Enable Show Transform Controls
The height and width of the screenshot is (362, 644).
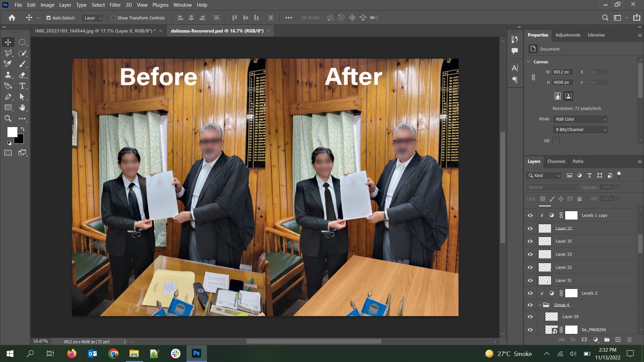114,18
